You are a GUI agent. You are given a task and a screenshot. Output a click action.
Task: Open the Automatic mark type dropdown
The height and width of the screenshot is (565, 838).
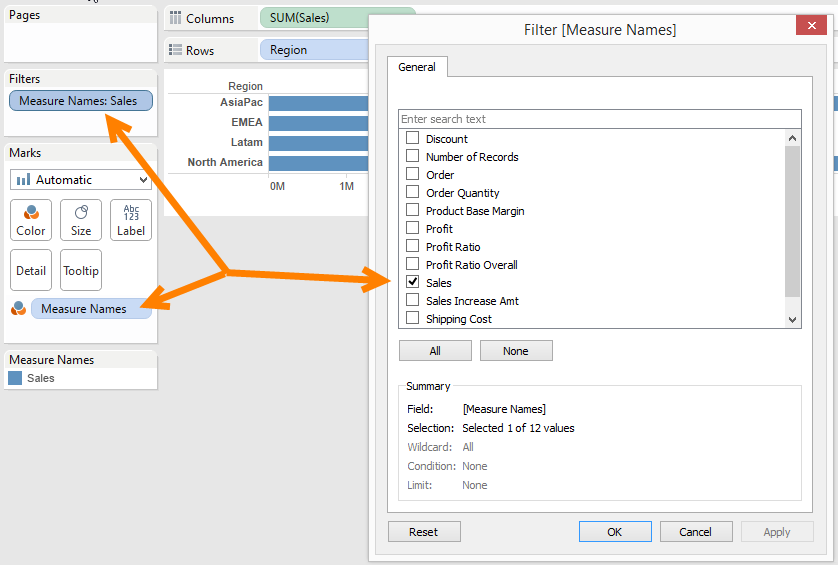(x=81, y=180)
